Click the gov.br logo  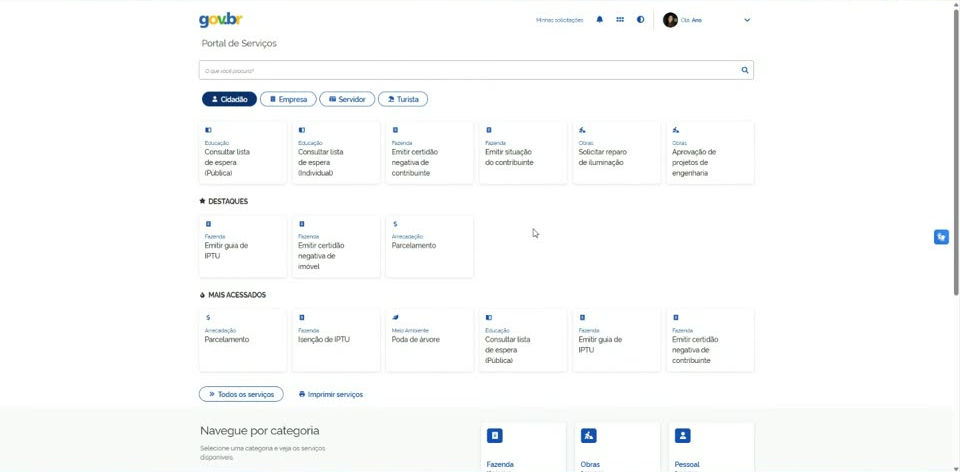pyautogui.click(x=220, y=20)
